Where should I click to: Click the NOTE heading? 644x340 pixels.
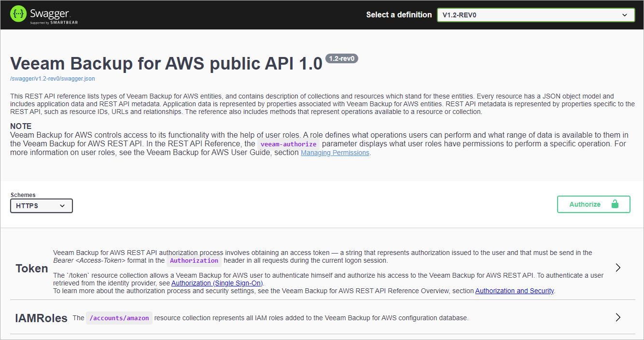[21, 126]
